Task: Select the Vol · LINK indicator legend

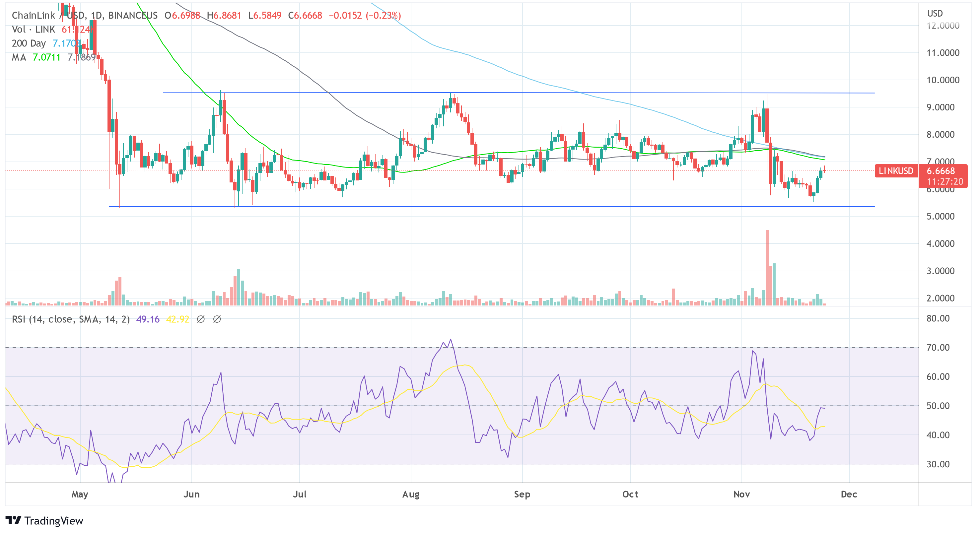Action: click(34, 30)
